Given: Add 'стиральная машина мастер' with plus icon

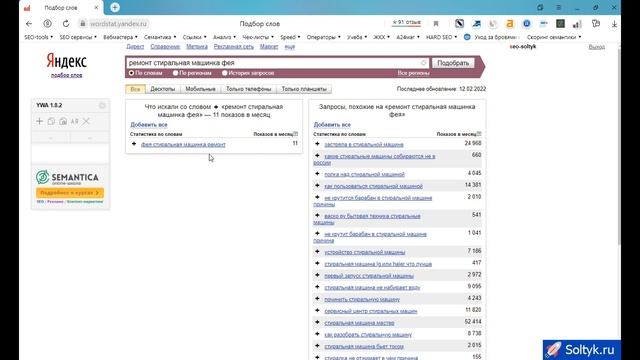Looking at the screenshot, I should click(317, 322).
